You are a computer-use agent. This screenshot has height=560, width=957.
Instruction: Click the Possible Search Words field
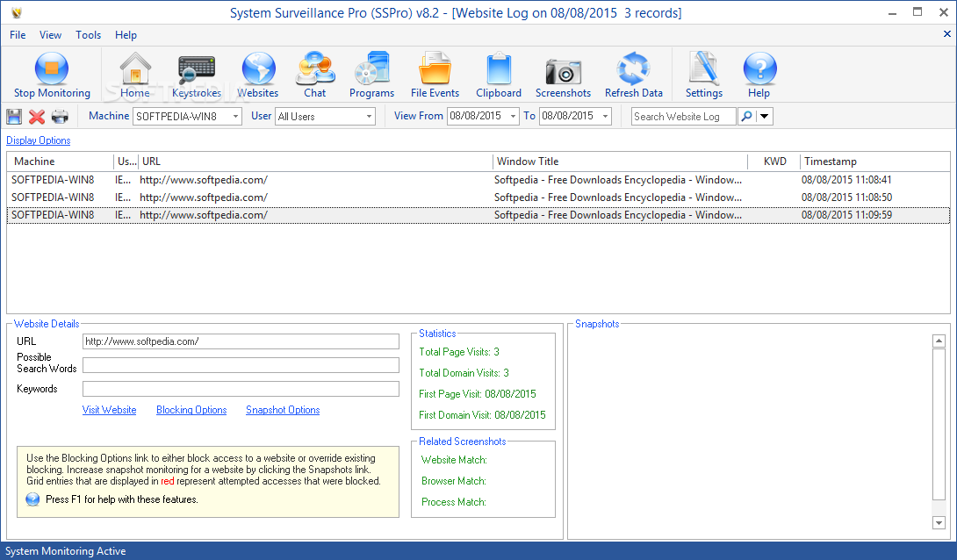pyautogui.click(x=241, y=365)
